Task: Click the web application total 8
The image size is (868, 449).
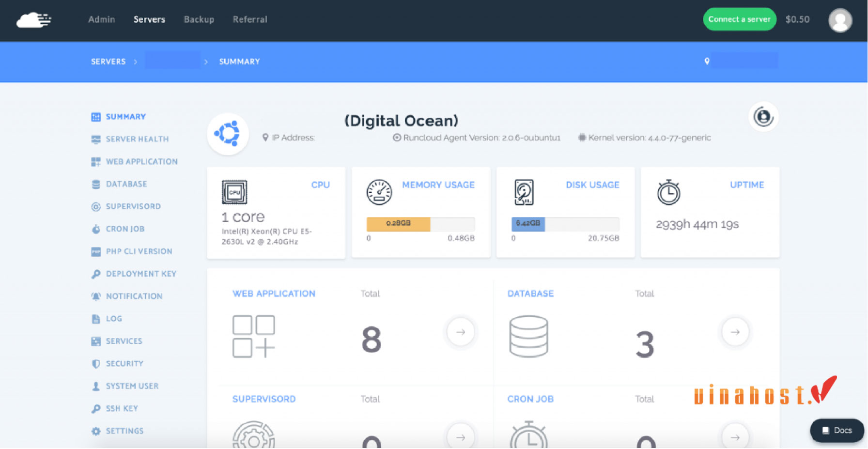Action: click(x=372, y=340)
